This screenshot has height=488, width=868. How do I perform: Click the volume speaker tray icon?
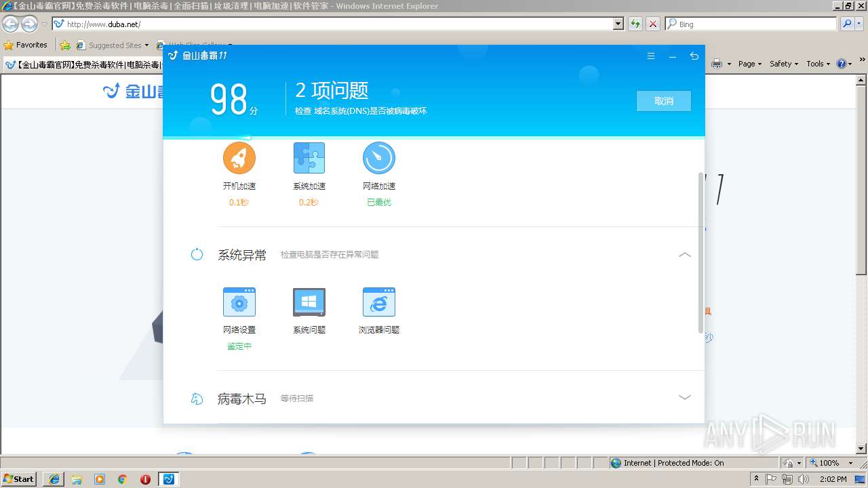click(x=804, y=479)
